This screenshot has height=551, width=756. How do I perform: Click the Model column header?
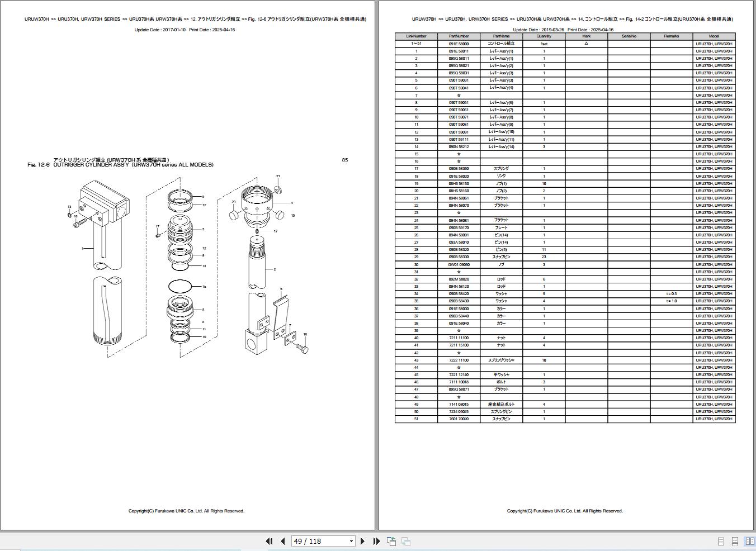[x=714, y=36]
